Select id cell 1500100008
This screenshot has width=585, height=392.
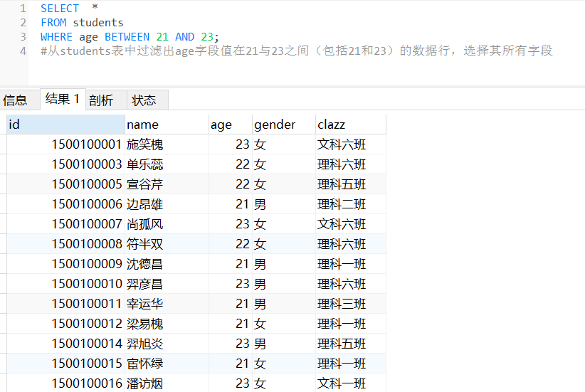65,244
